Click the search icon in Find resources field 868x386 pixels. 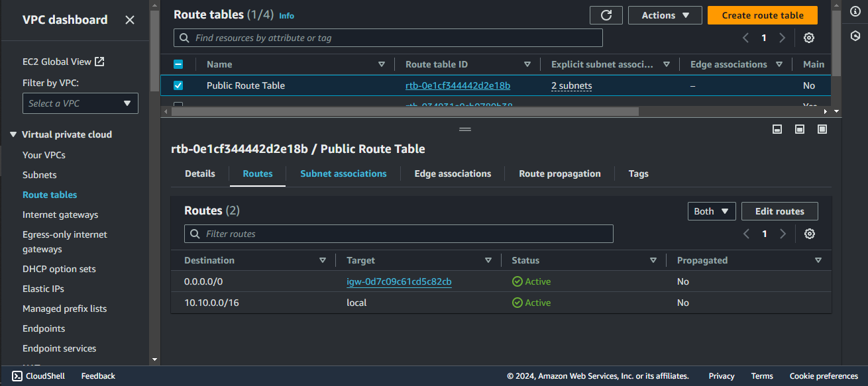185,38
